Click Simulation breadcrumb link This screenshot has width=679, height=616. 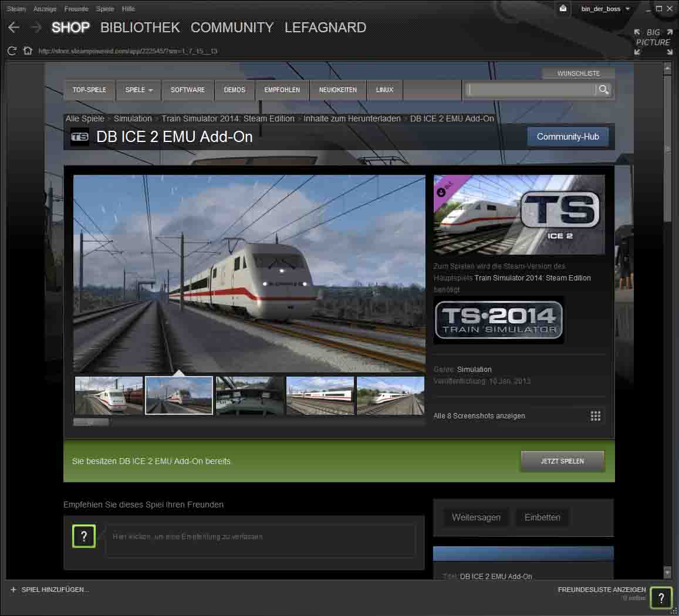coord(133,119)
